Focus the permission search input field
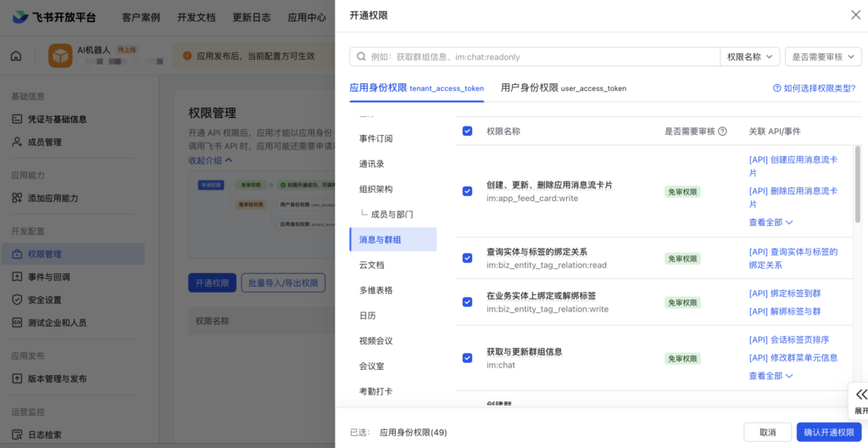Image resolution: width=868 pixels, height=448 pixels. click(542, 57)
